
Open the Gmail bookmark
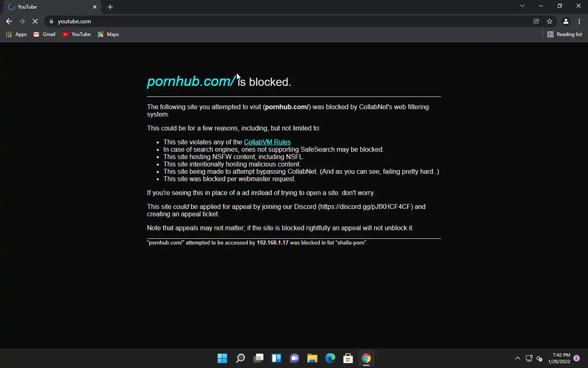[x=45, y=34]
